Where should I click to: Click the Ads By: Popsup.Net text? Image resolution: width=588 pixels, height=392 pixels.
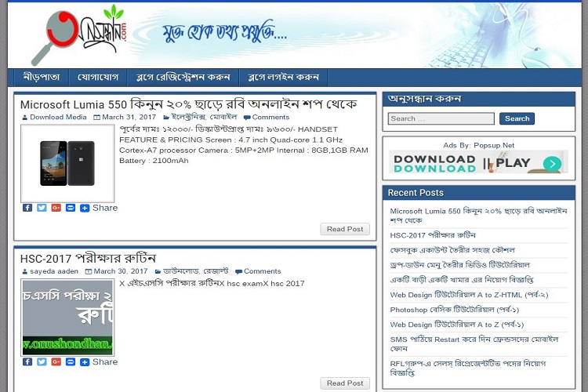478,145
